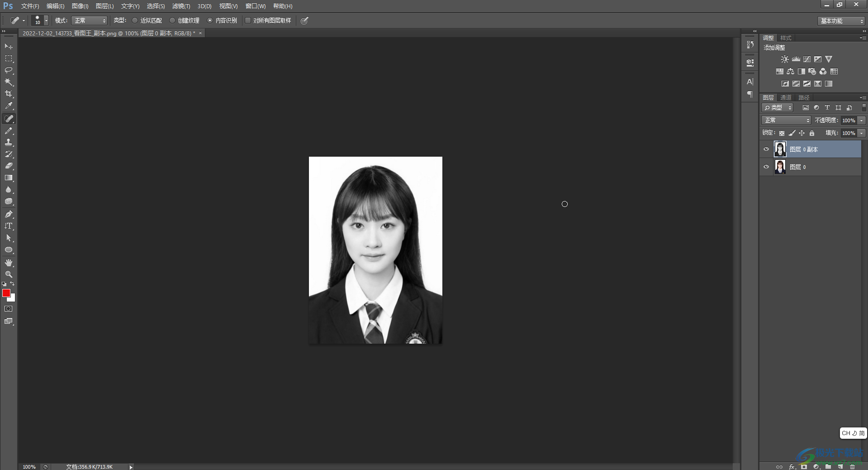The width and height of the screenshot is (868, 470).
Task: Open the History panel icon
Action: 750,44
